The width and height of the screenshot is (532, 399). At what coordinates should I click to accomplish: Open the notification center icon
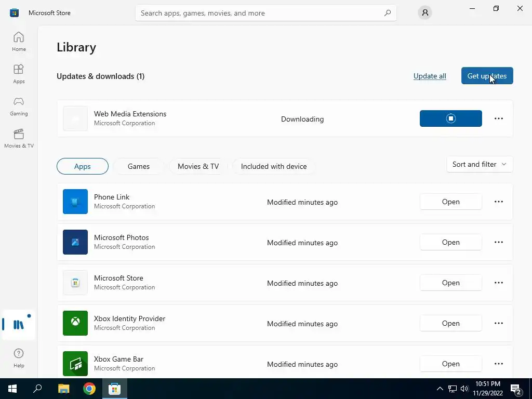click(x=516, y=389)
